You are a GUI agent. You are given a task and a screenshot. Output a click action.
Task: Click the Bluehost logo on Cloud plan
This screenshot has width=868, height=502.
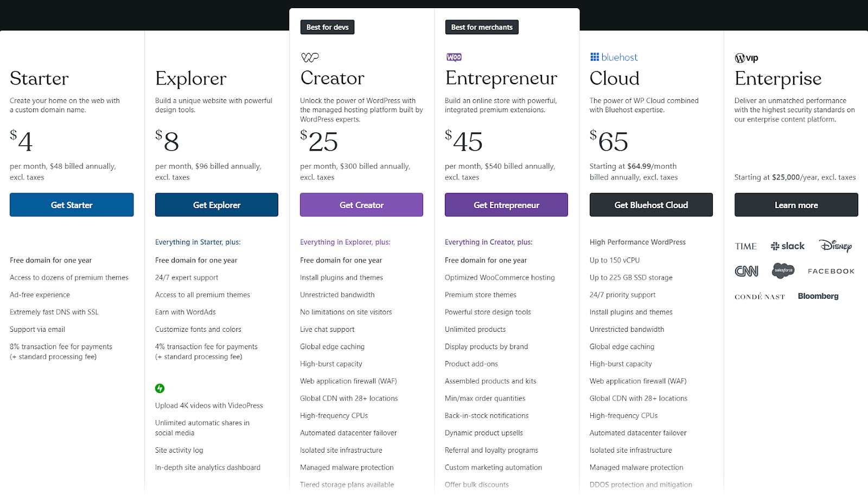tap(613, 56)
